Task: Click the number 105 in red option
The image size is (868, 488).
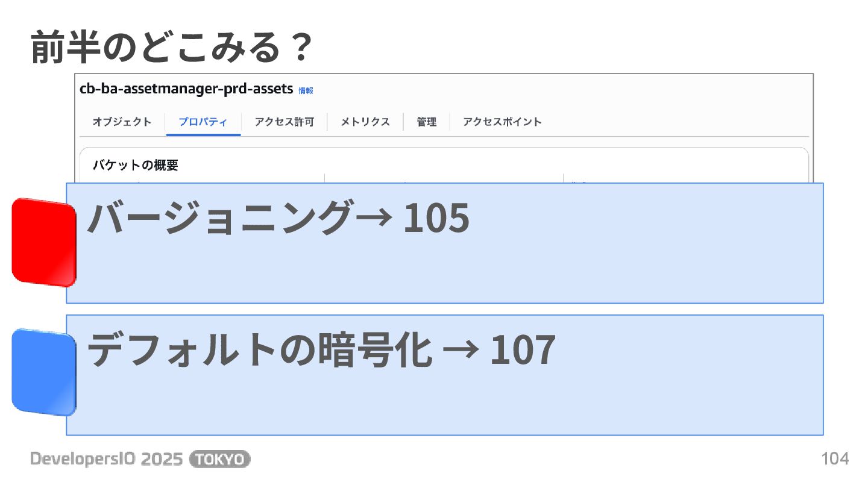Action: pos(436,217)
